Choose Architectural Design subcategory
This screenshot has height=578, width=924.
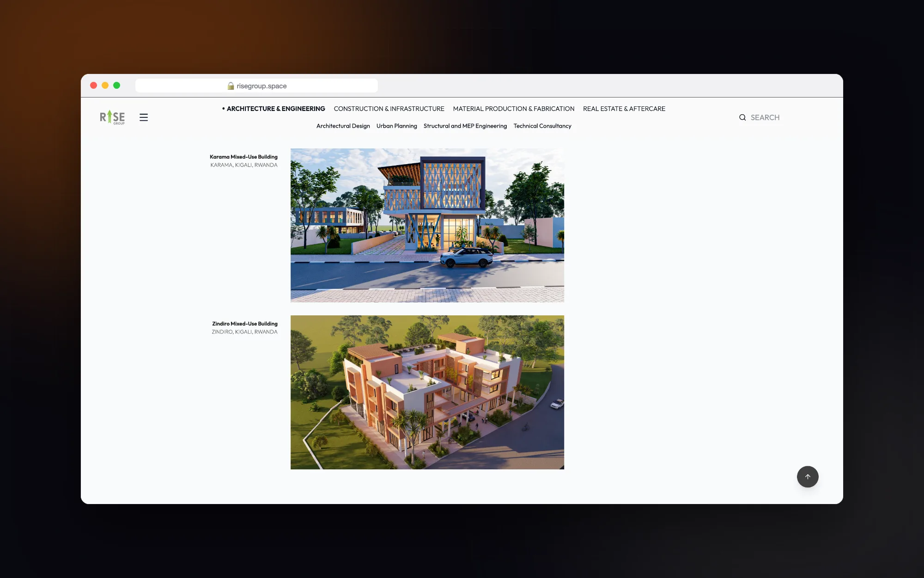pos(343,126)
